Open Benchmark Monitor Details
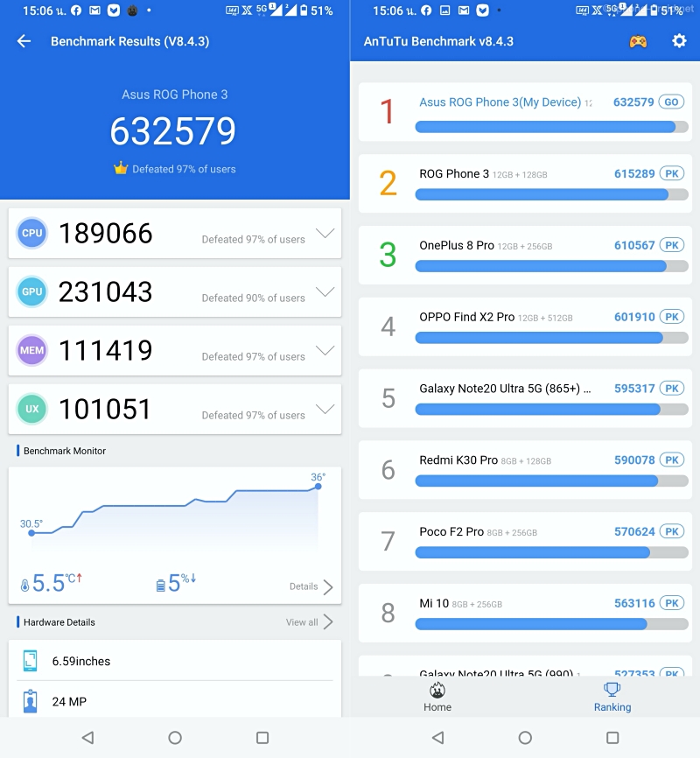Viewport: 700px width, 758px height. (x=311, y=586)
